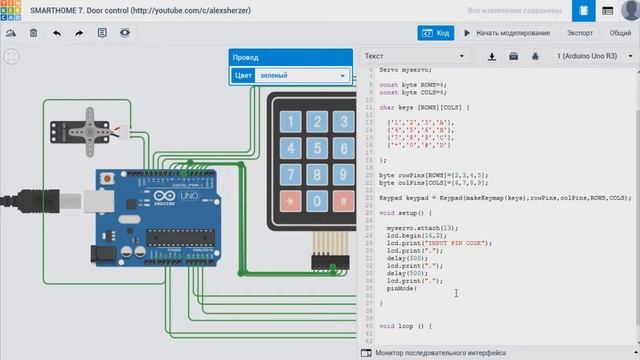Select the keypad pin header connector
640x360 pixels.
(330, 262)
